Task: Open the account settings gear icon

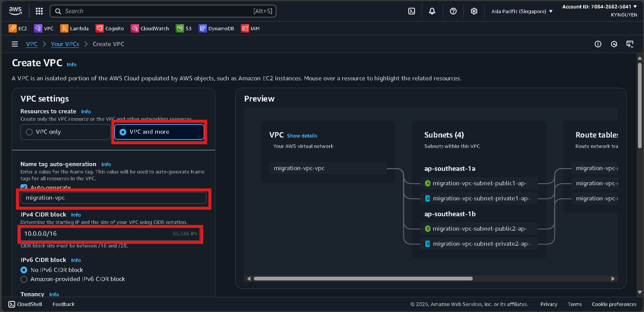Action: (474, 11)
